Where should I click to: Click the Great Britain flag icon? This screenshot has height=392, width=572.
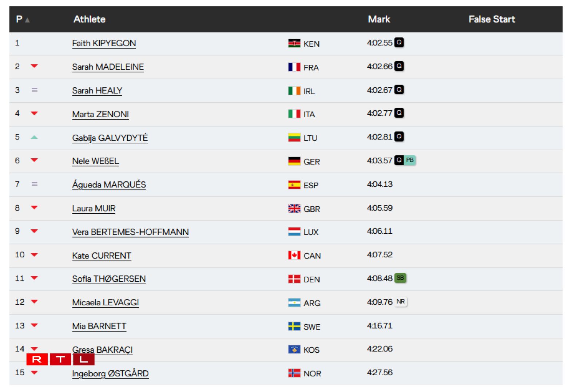[x=294, y=209]
